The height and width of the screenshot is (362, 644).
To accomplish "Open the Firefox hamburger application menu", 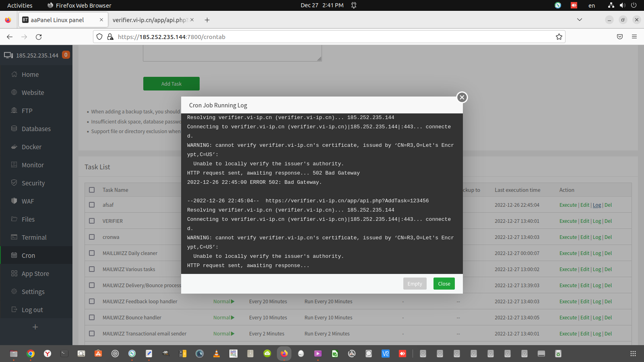I will 634,37.
